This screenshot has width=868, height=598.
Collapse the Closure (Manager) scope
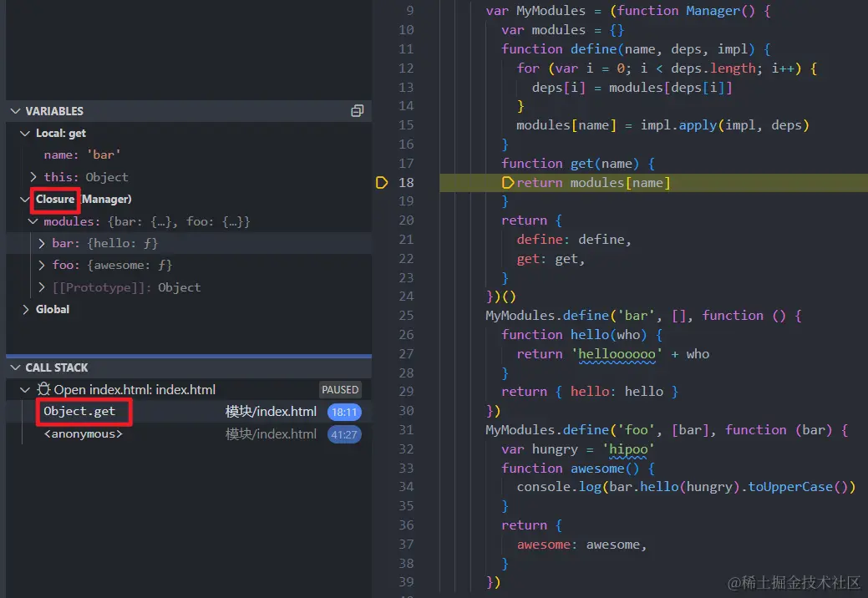(x=25, y=199)
